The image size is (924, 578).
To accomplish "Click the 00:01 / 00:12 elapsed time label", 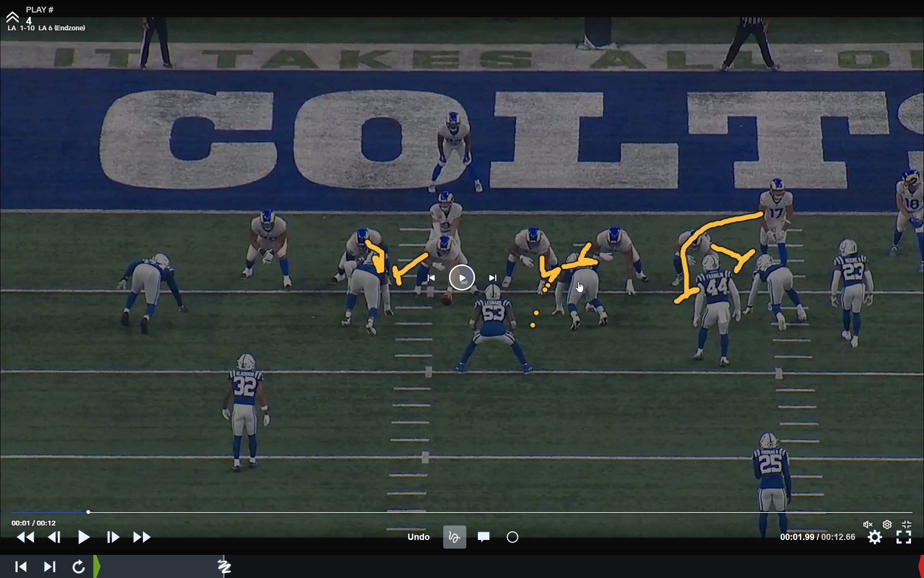I will coord(34,523).
